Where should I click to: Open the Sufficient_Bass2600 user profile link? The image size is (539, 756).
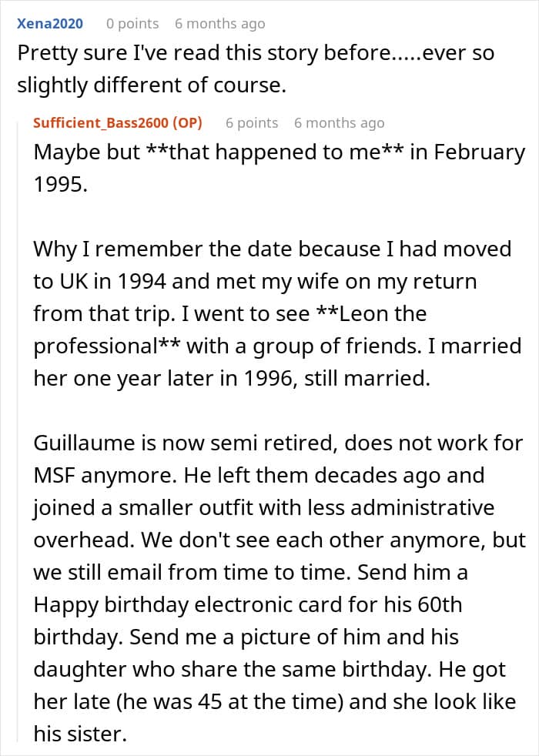tap(100, 122)
